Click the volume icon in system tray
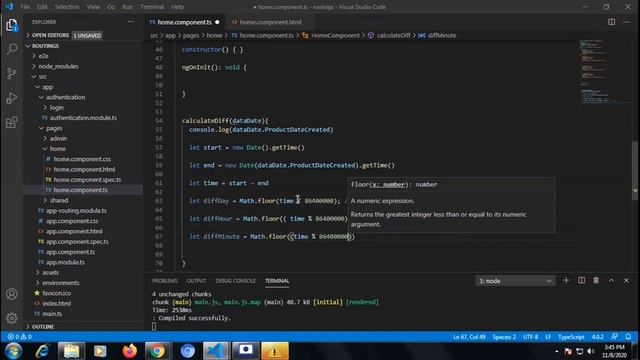Viewport: 640px width, 360px height. click(x=591, y=351)
